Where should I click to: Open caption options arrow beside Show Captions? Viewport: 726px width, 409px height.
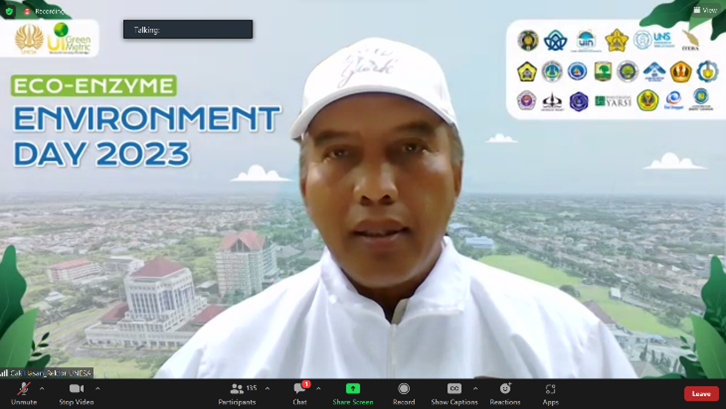[475, 388]
